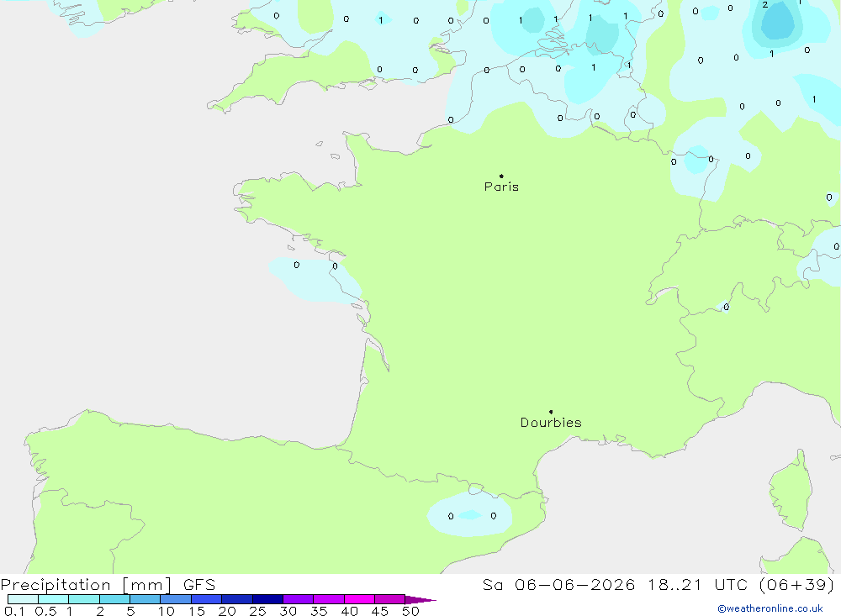Click the legend value "0.1"
This screenshot has width=841, height=616.
(x=14, y=611)
